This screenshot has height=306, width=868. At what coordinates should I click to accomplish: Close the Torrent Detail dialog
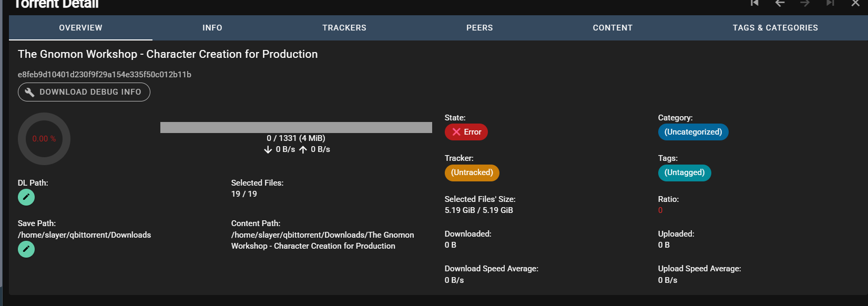[855, 3]
